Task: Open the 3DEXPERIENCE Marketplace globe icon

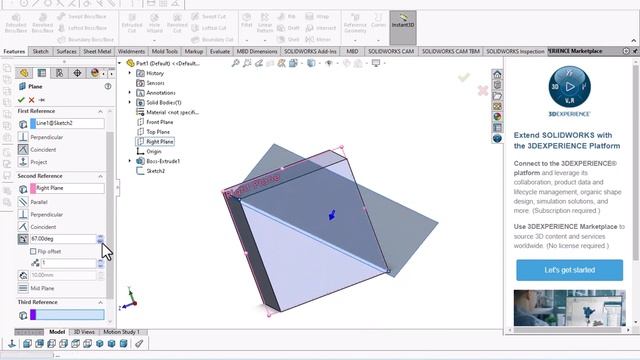Action: tap(497, 139)
